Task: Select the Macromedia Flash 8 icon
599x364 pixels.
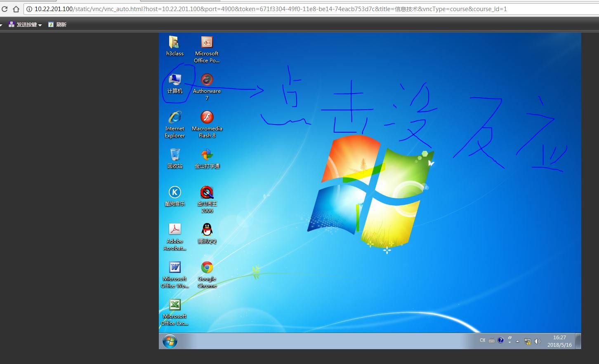Action: tap(207, 124)
